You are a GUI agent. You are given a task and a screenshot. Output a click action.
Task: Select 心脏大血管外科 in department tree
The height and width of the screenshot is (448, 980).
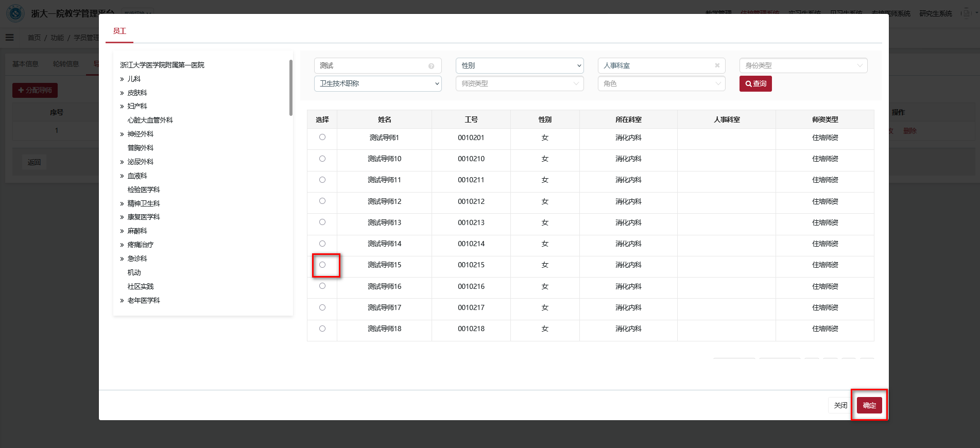coord(150,120)
